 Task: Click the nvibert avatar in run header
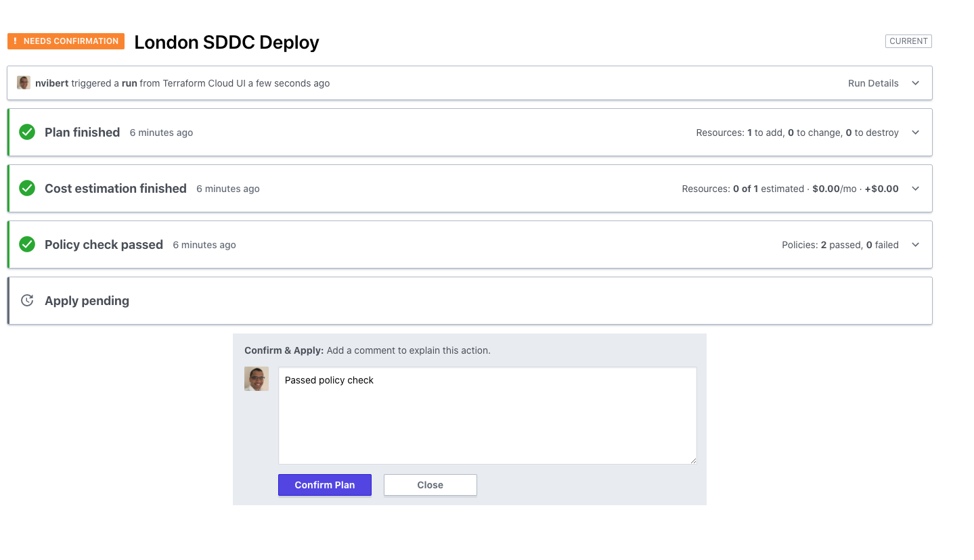click(24, 83)
